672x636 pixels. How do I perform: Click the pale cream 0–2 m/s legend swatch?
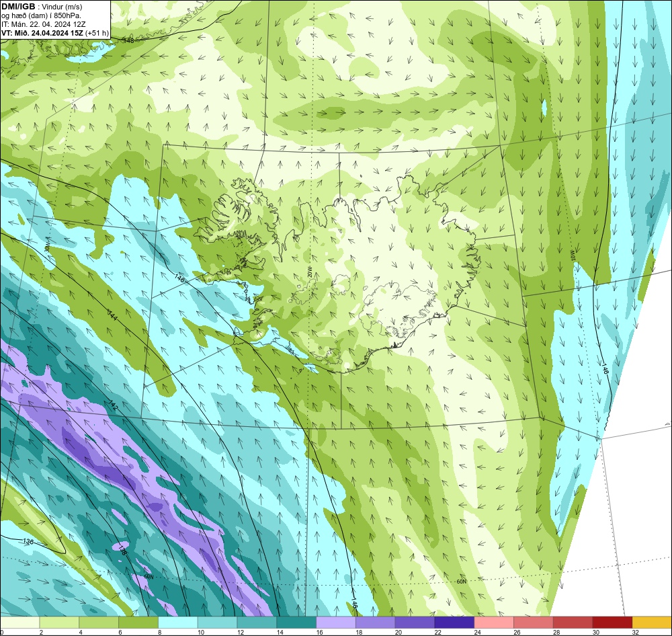coord(19,623)
